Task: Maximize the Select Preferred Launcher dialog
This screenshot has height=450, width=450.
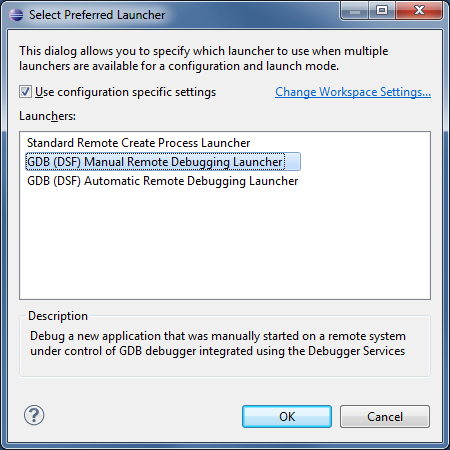Action: [382, 11]
